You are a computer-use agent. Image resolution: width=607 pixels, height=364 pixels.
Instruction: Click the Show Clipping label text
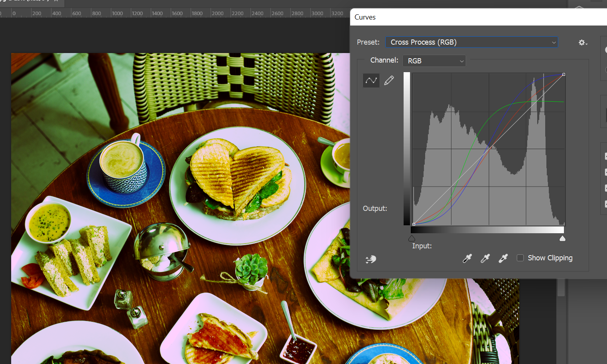click(550, 258)
